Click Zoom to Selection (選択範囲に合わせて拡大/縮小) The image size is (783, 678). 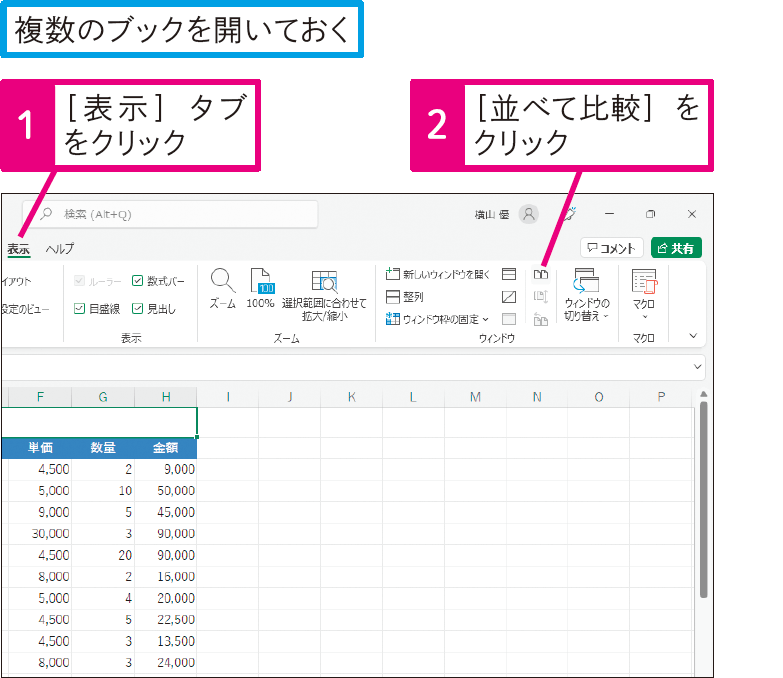click(324, 295)
